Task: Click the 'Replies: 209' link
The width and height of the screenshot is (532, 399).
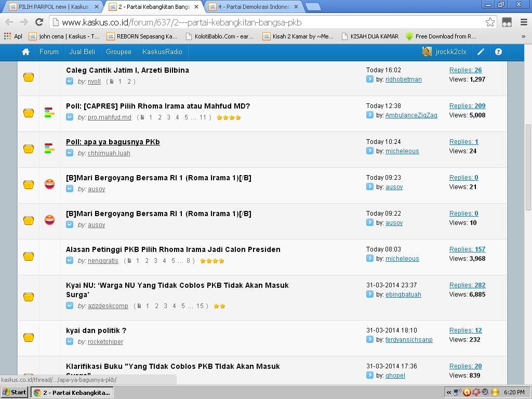Action: click(467, 106)
